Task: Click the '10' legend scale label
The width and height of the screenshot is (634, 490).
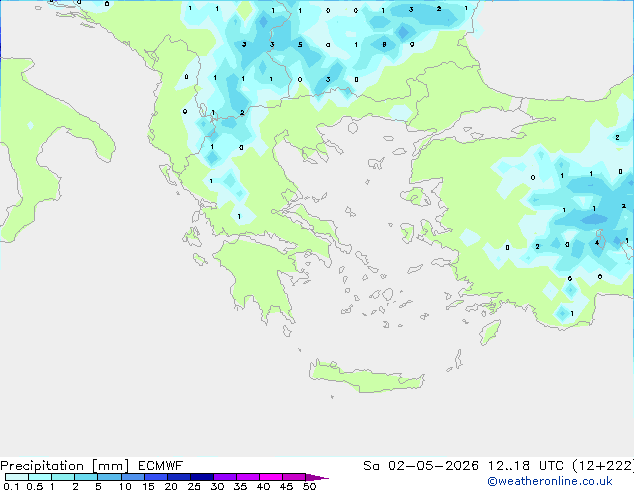Action: tap(125, 486)
